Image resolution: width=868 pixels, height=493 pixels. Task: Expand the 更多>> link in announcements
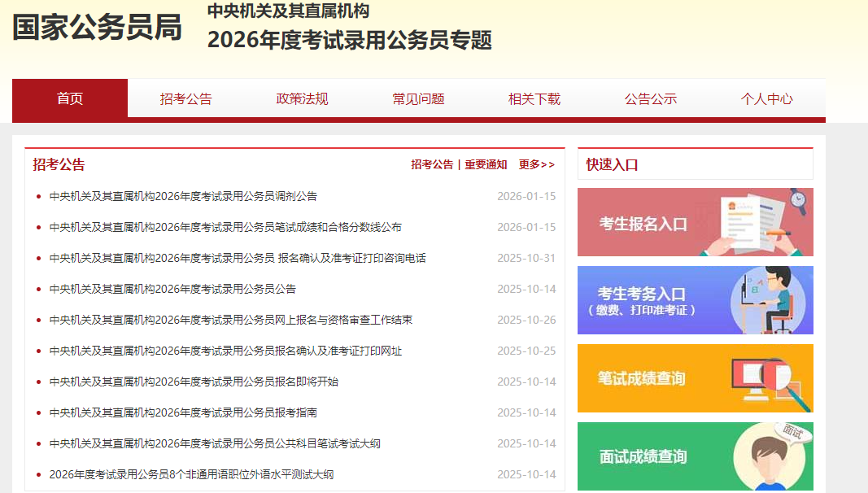pos(537,164)
